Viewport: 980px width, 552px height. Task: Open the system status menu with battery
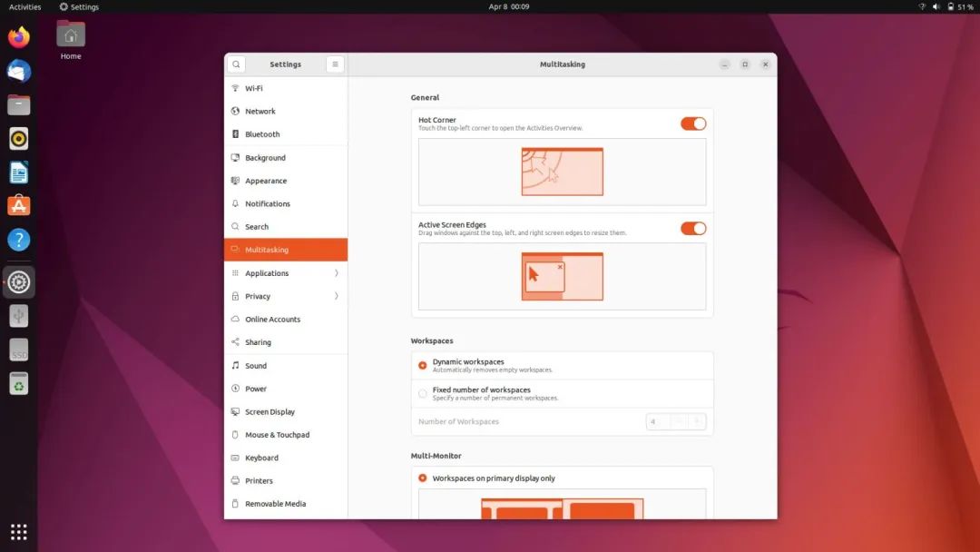point(946,7)
